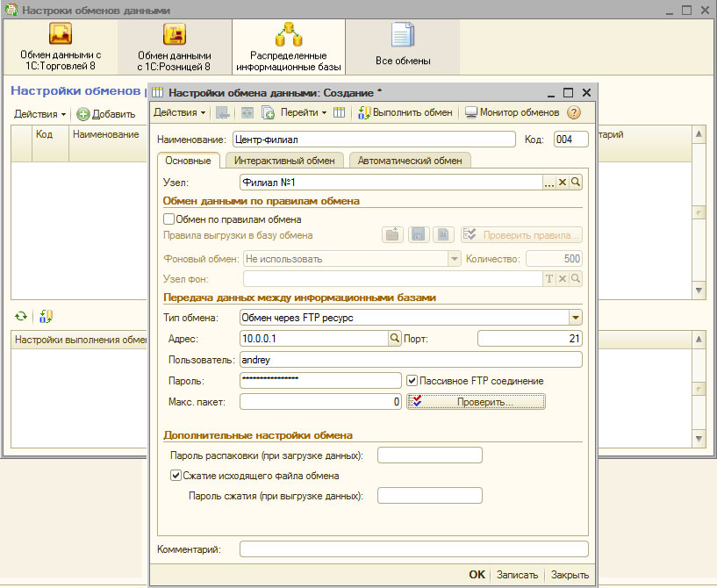Click into the 'Комментарий' input field
Screen dimensions: 717x588
tap(413, 549)
